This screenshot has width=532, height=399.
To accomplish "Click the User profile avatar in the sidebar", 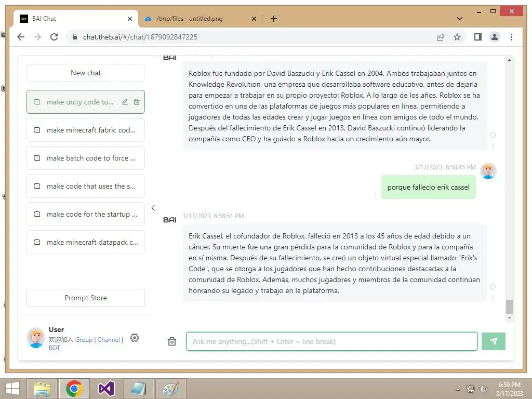I will 36,338.
